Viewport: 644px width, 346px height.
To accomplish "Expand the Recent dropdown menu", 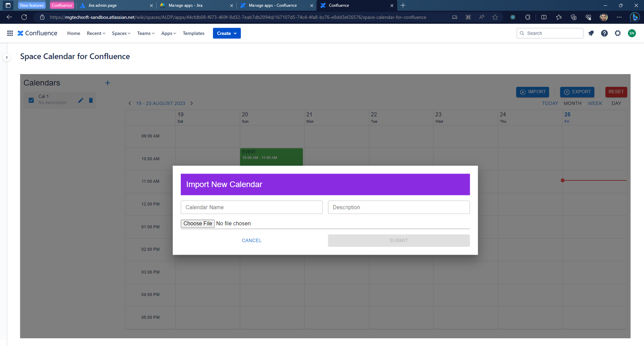I will click(x=96, y=33).
